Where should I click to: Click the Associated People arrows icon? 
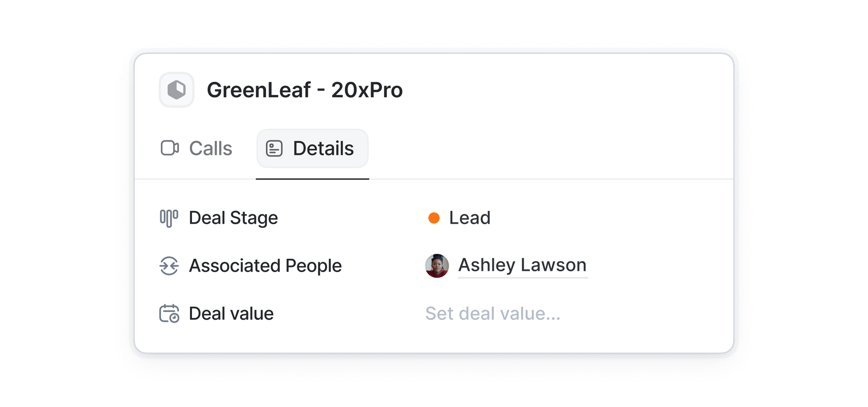[169, 266]
